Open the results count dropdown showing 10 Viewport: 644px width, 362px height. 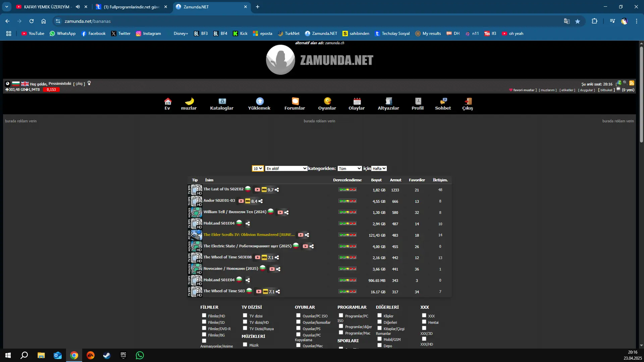[x=258, y=169]
